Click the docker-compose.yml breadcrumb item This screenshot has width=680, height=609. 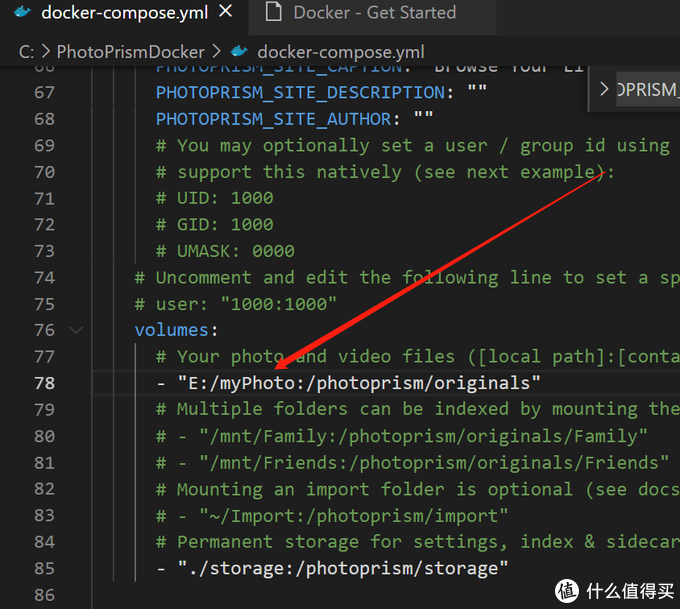(341, 52)
